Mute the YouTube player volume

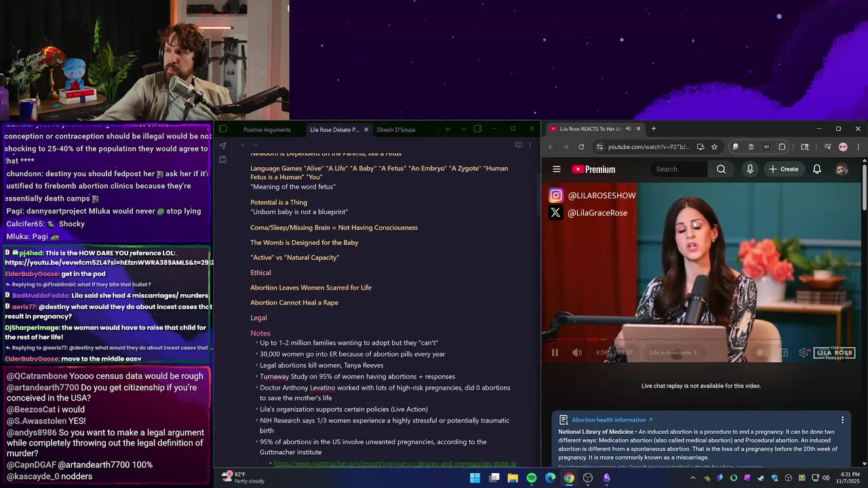[x=577, y=352]
